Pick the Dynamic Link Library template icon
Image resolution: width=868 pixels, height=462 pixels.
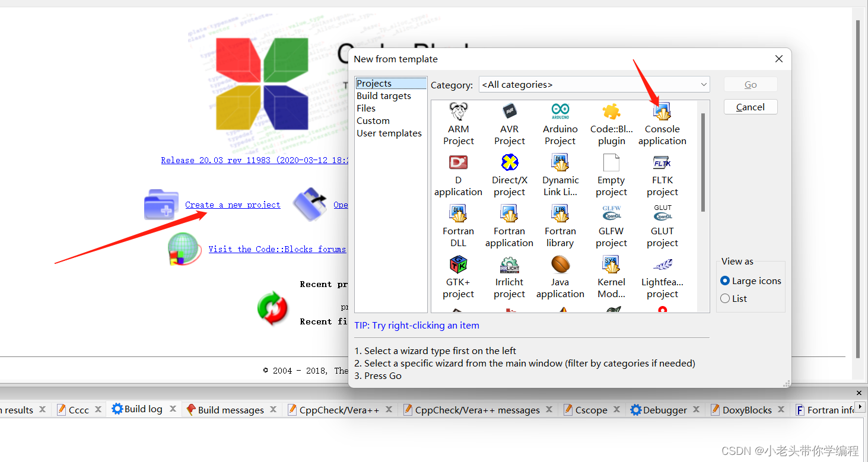[x=560, y=163]
